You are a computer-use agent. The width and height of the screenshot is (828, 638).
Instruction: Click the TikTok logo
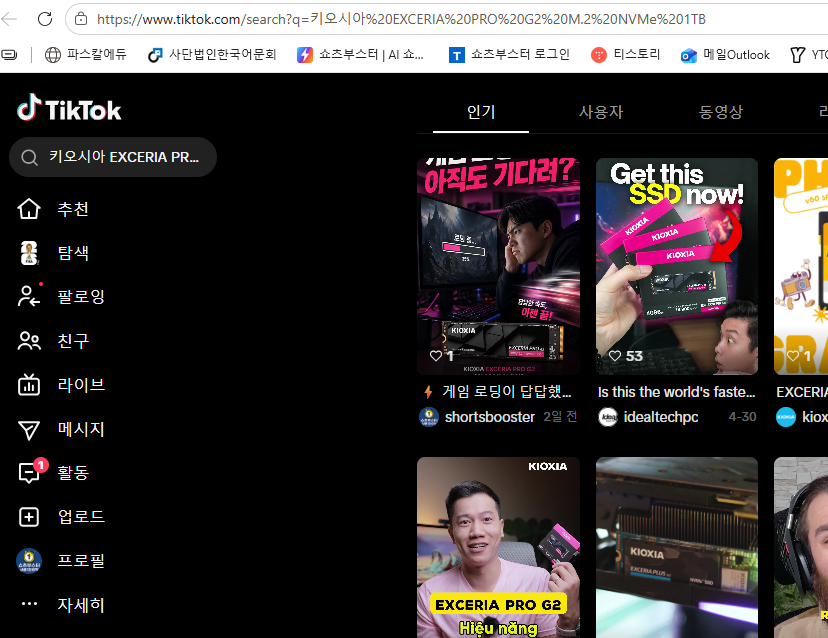tap(69, 108)
